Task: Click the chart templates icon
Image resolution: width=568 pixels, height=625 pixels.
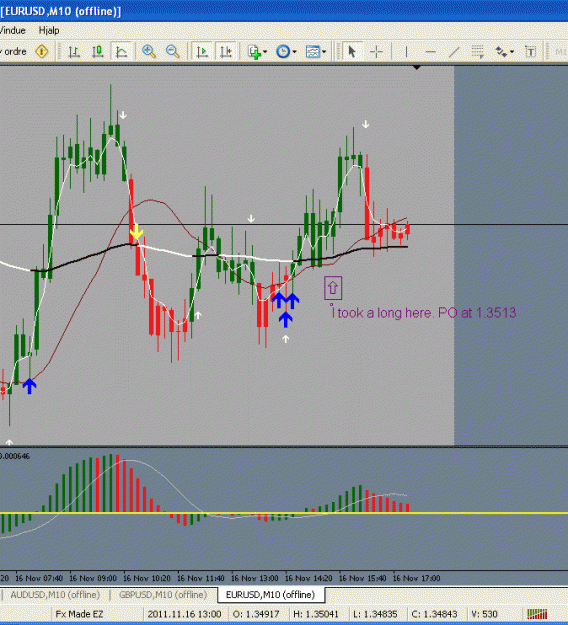Action: coord(312,52)
